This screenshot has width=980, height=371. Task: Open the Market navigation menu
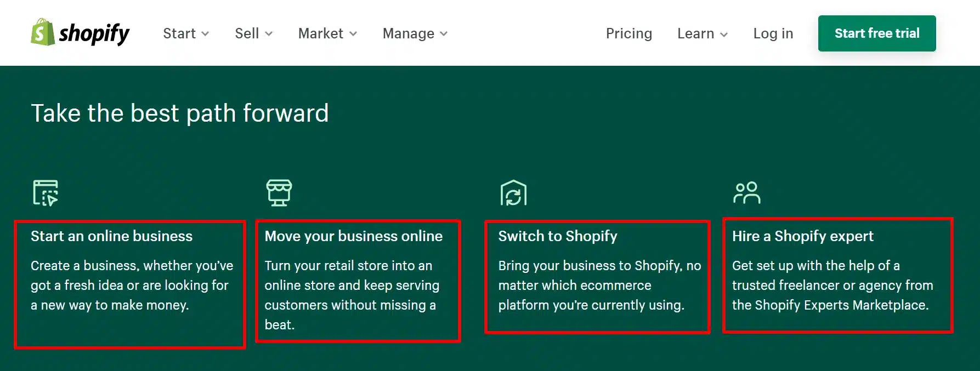point(327,33)
